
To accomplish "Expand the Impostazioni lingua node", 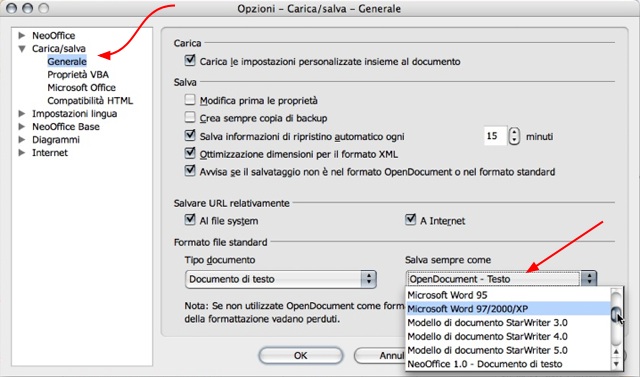I will (22, 113).
